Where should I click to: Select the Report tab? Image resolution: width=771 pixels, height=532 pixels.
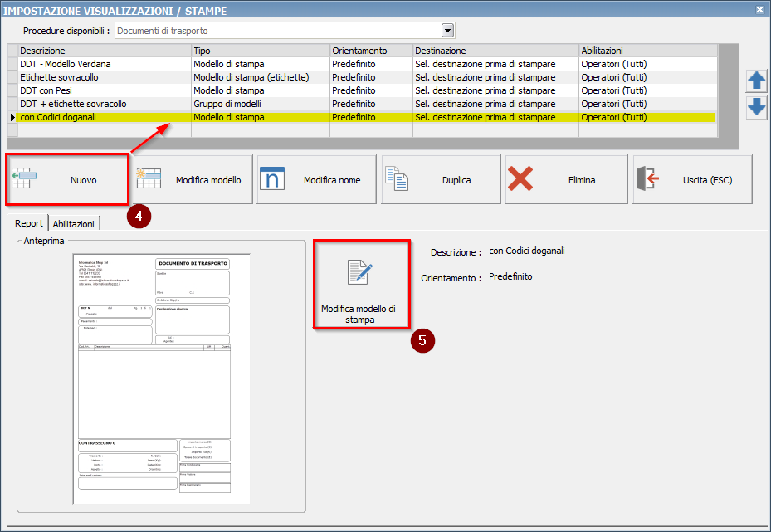(x=29, y=223)
